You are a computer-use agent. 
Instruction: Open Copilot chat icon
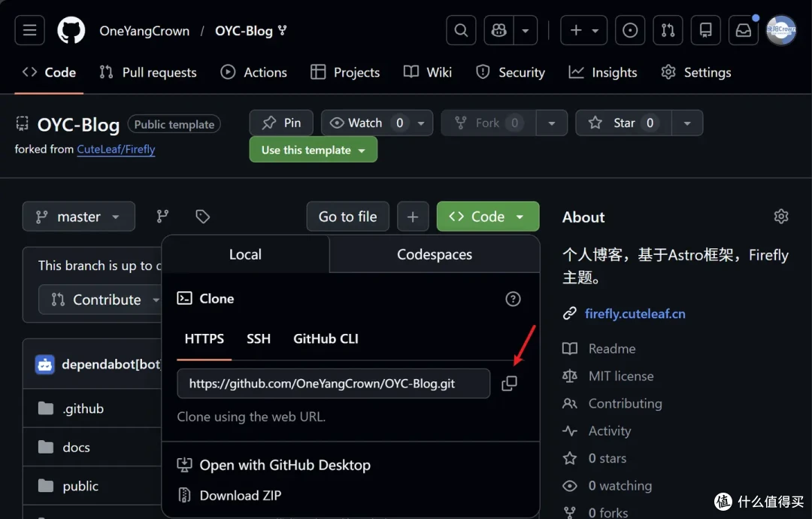[x=498, y=31]
